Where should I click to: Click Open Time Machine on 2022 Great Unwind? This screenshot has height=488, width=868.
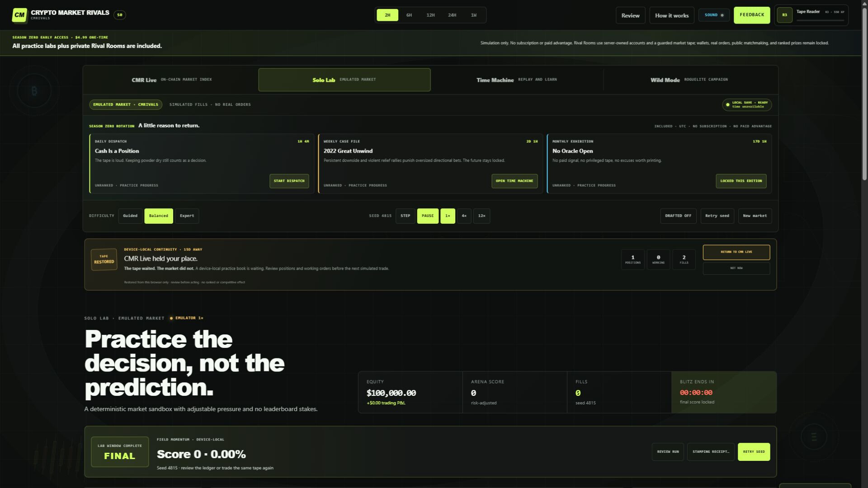coord(514,181)
